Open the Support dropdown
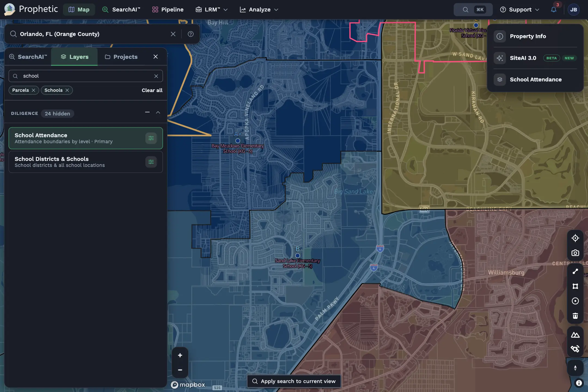This screenshot has width=588, height=392. 520,10
